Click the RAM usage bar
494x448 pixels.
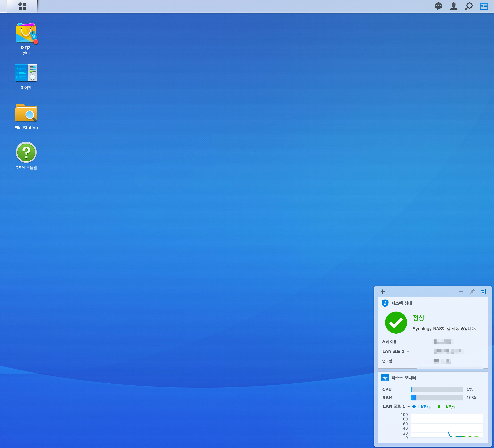(x=437, y=398)
